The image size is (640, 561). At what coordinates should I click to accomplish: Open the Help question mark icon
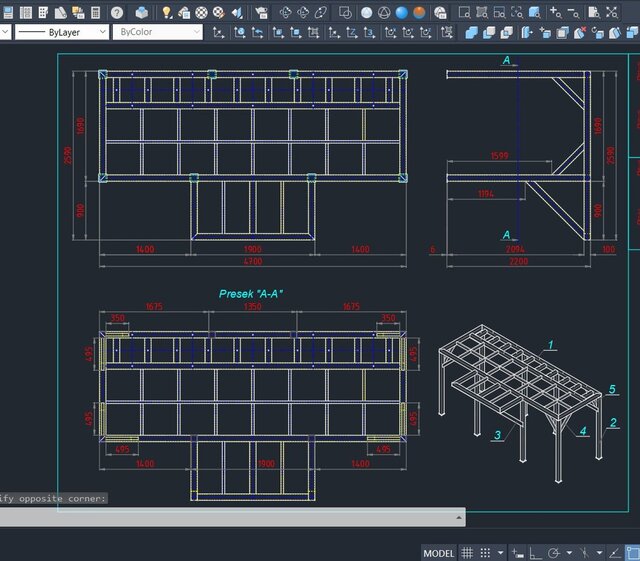point(117,13)
